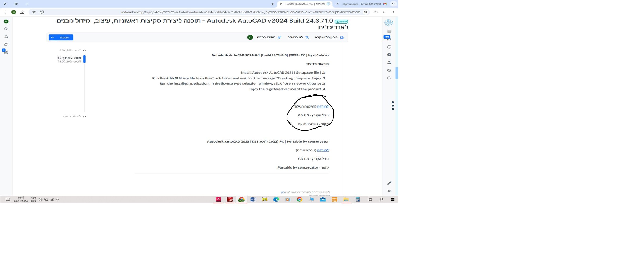Screen dimensions: 644x261
Task: Open the forum logo home link
Action: click(x=389, y=22)
